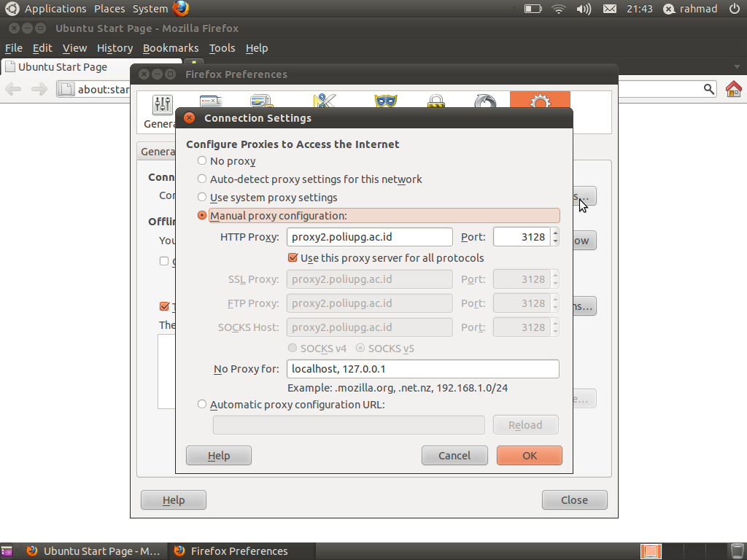
Task: Launch Firefox from the top panel icon
Action: click(x=181, y=9)
